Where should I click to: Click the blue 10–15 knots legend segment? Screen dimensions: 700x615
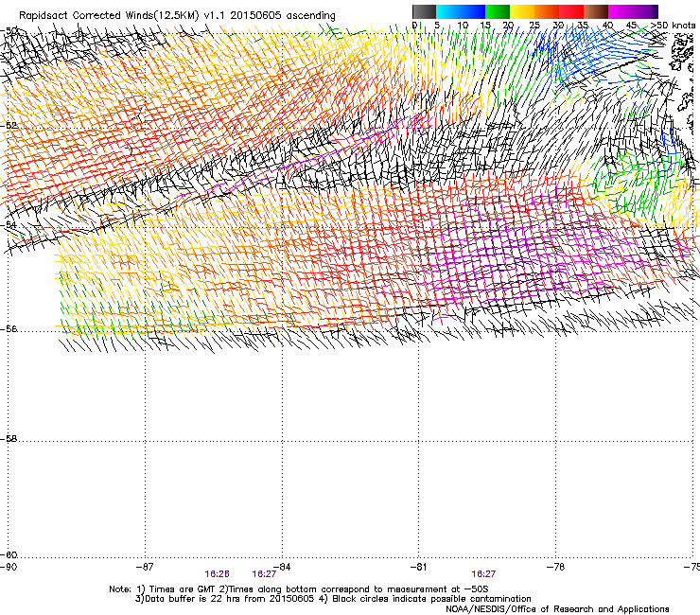coord(473,11)
